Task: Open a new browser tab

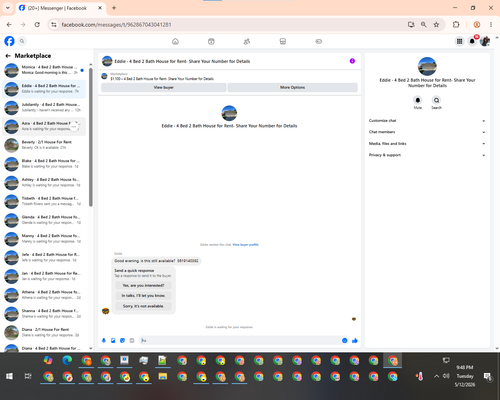Action: [114, 8]
